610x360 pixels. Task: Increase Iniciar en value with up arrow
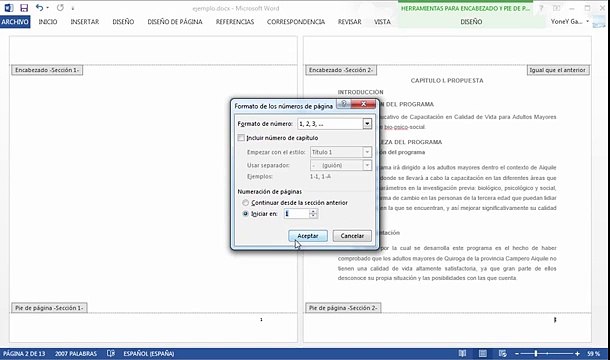tap(313, 211)
